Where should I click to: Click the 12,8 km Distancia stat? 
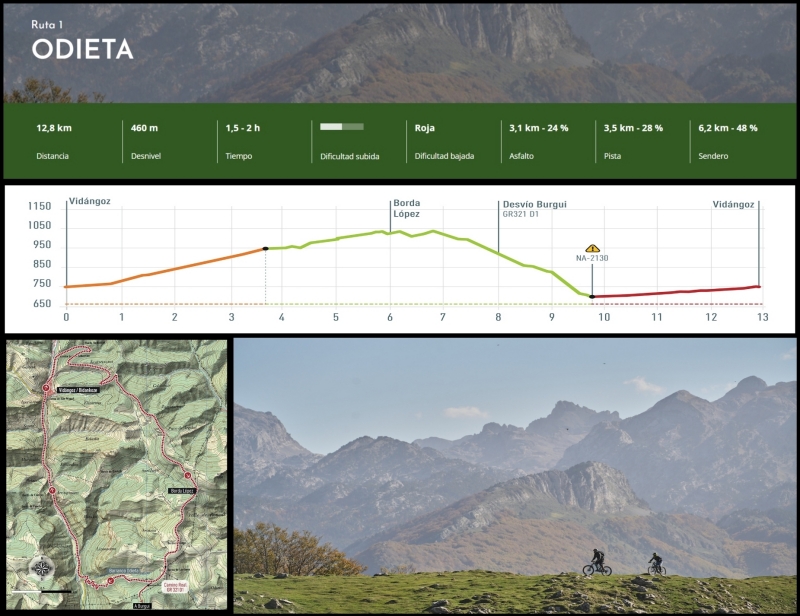(54, 128)
